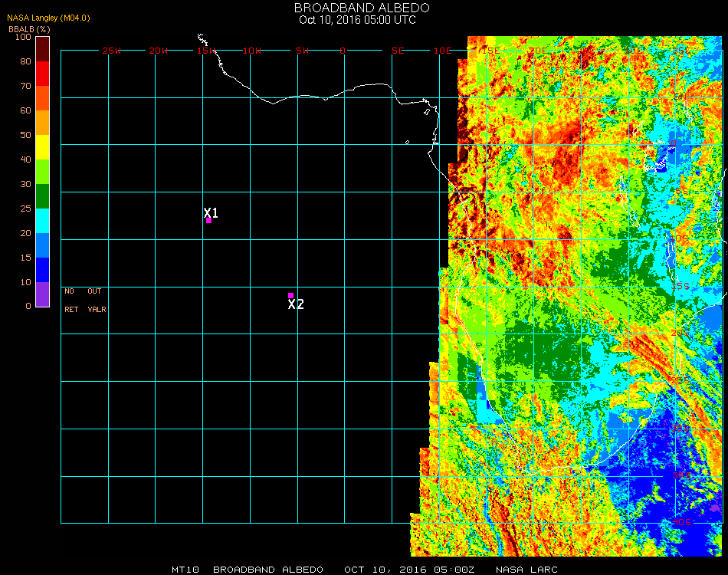Click the 15E longitude label

pos(490,51)
